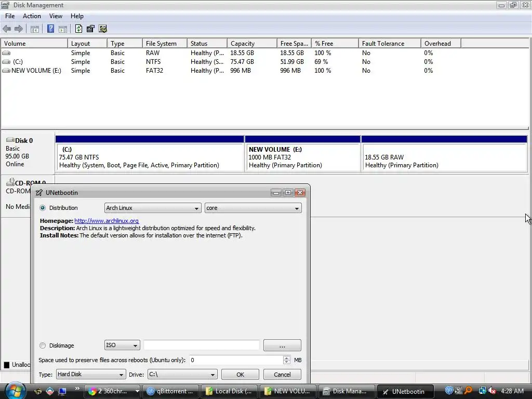Click Cancel in UNetbootin
Viewport: 532px width, 399px height.
[x=282, y=374]
